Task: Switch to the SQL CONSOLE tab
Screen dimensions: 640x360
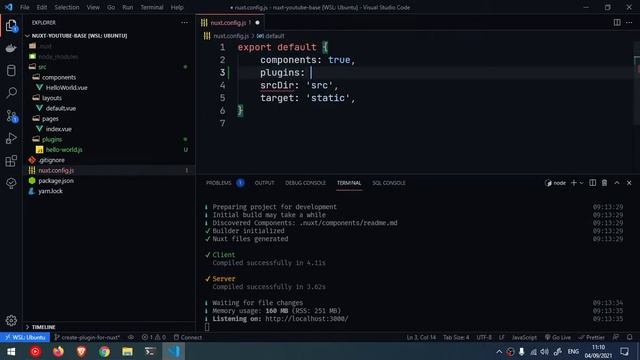Action: (x=389, y=183)
